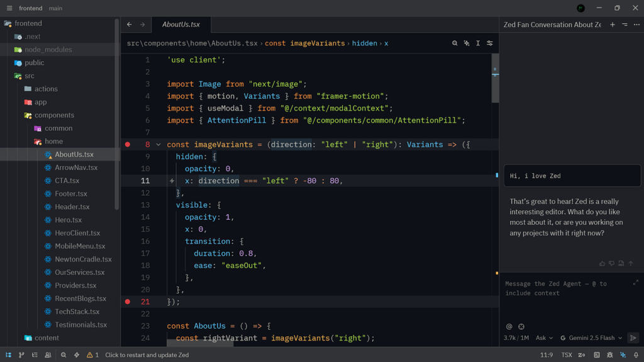The height and width of the screenshot is (362, 644).
Task: Click the editor vertical scrollbar thumb
Action: pyautogui.click(x=496, y=78)
